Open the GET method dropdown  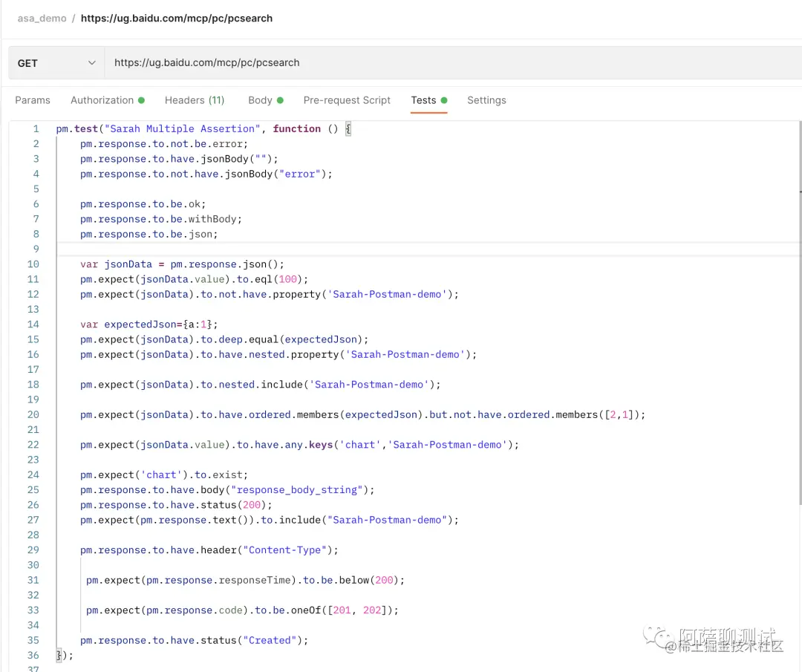(x=56, y=63)
